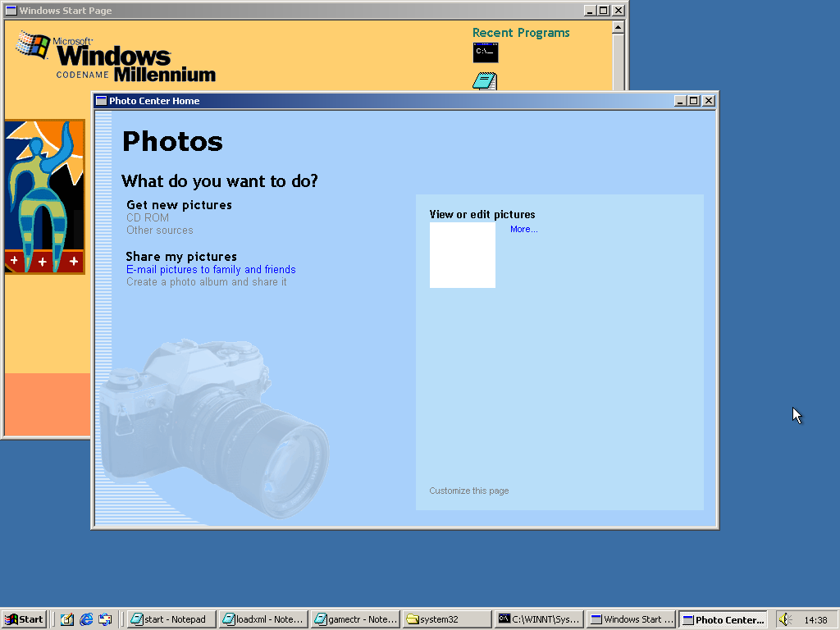
Task: Click the CD ROM link
Action: pos(148,217)
